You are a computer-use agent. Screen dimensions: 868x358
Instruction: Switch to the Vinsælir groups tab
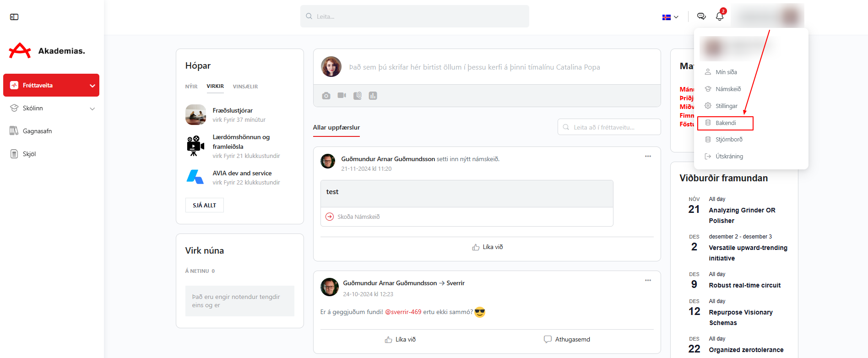pos(245,87)
